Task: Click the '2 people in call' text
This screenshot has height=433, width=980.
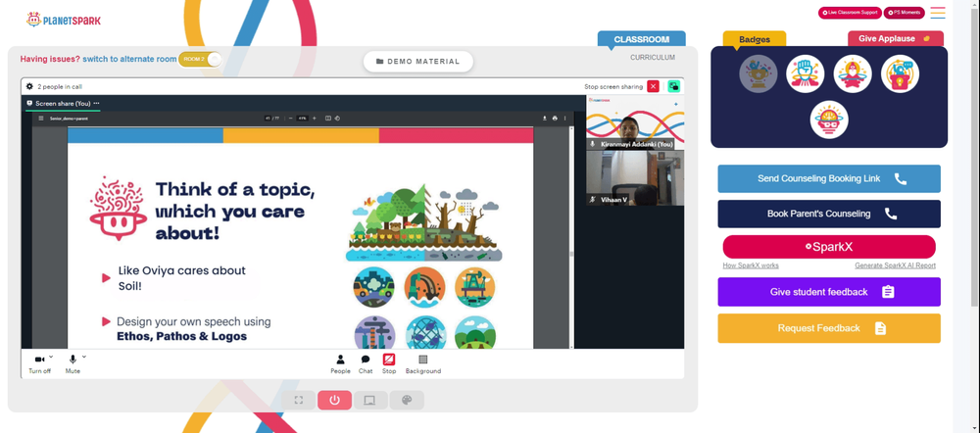Action: (60, 87)
